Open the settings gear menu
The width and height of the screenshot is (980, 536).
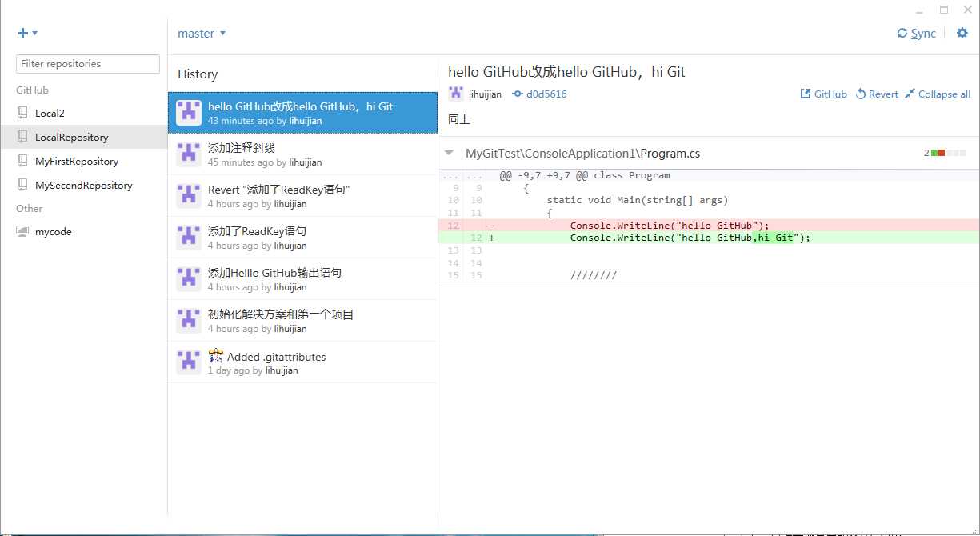click(962, 33)
